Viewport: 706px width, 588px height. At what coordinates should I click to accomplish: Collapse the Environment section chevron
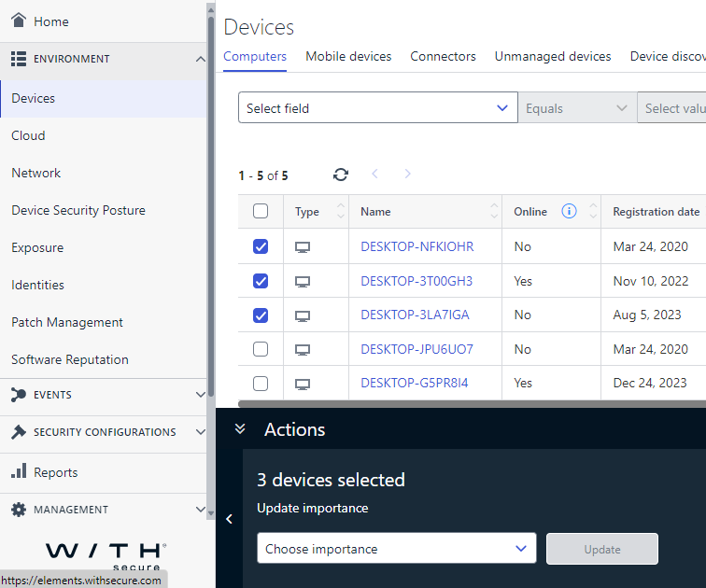coord(201,59)
